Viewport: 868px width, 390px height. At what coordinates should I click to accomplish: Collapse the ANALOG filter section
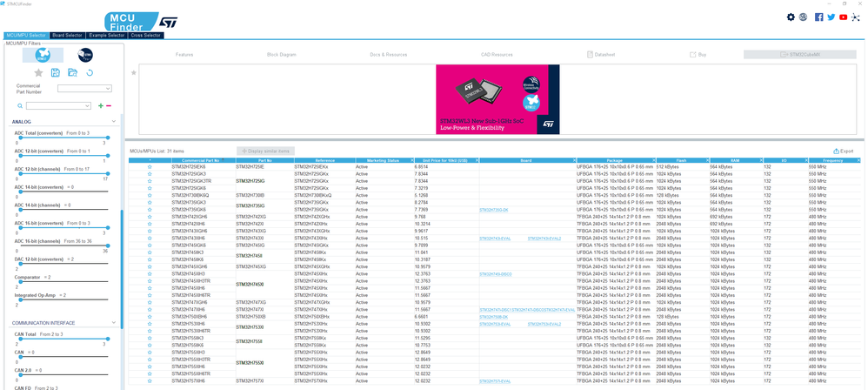point(113,121)
